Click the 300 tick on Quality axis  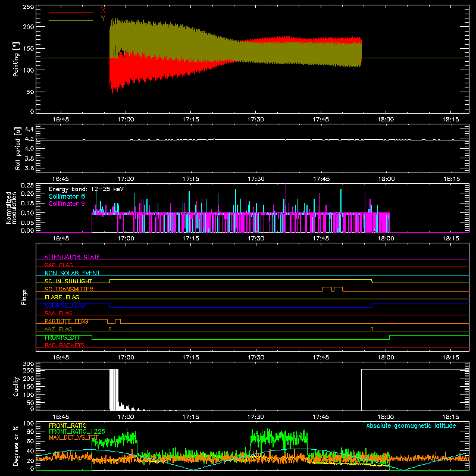(29, 364)
